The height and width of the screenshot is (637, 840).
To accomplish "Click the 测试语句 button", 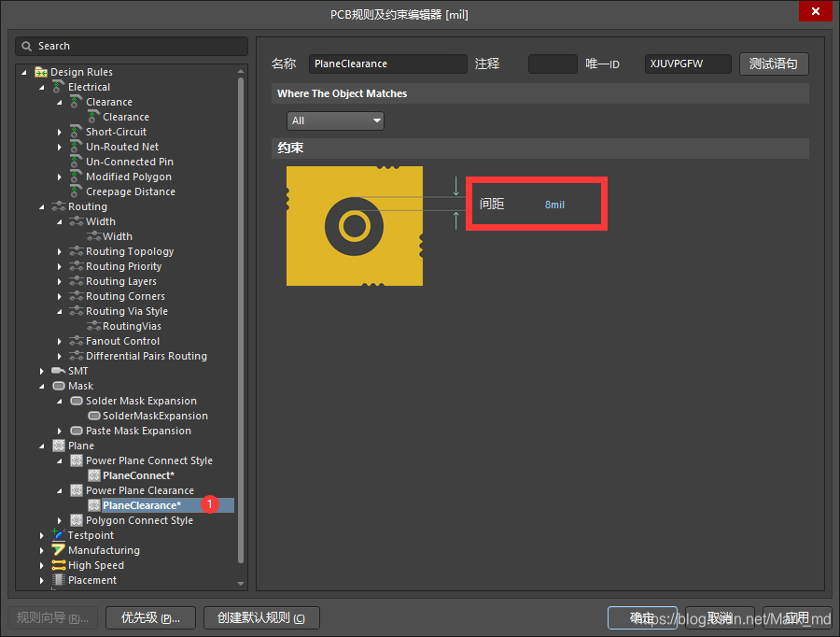I will [x=773, y=64].
